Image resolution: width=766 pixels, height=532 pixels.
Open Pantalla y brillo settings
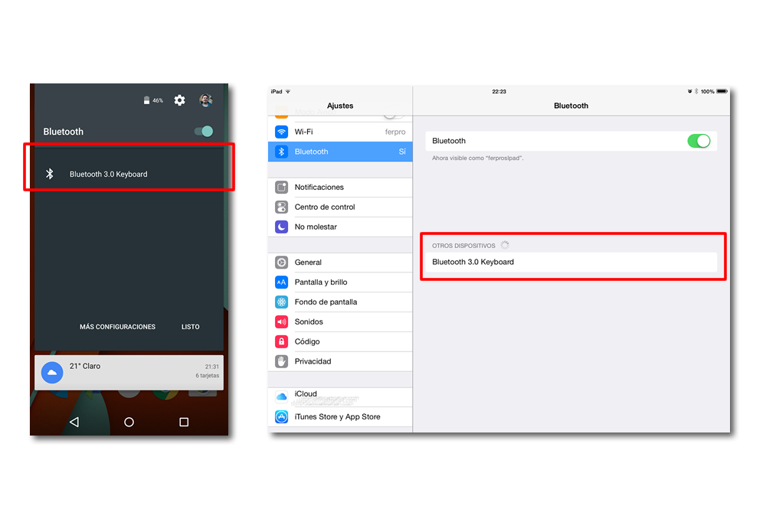pyautogui.click(x=340, y=282)
